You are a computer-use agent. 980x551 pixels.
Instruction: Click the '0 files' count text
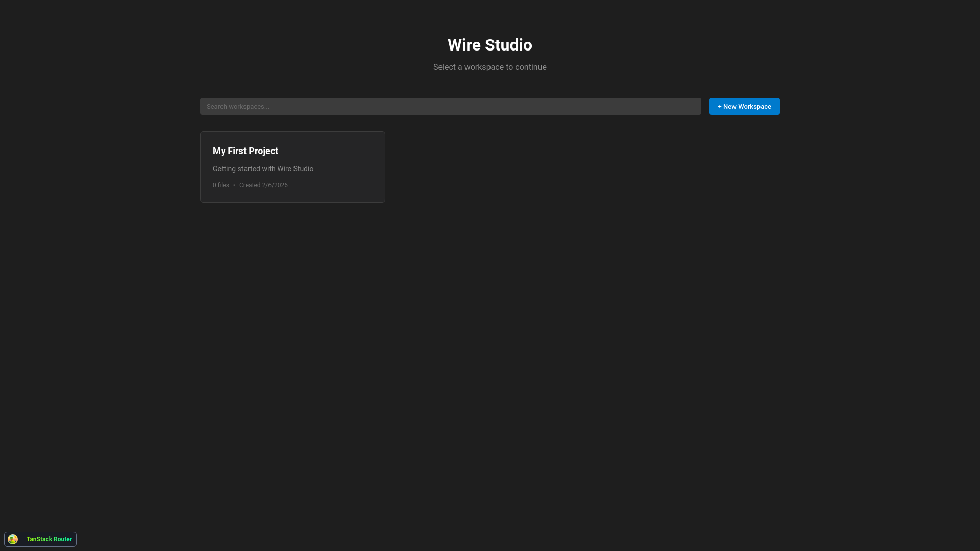(221, 185)
